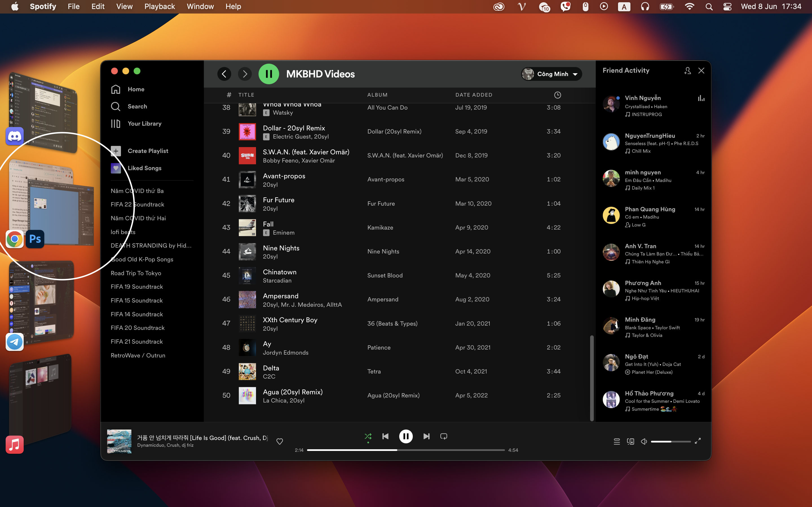This screenshot has height=507, width=812.
Task: Select the Playback menu bar item
Action: pos(160,6)
